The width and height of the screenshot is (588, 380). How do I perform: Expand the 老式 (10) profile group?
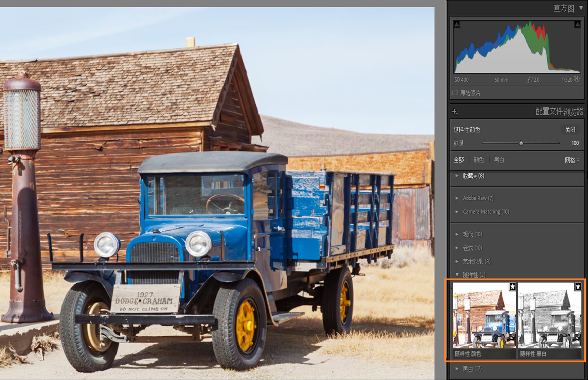457,248
